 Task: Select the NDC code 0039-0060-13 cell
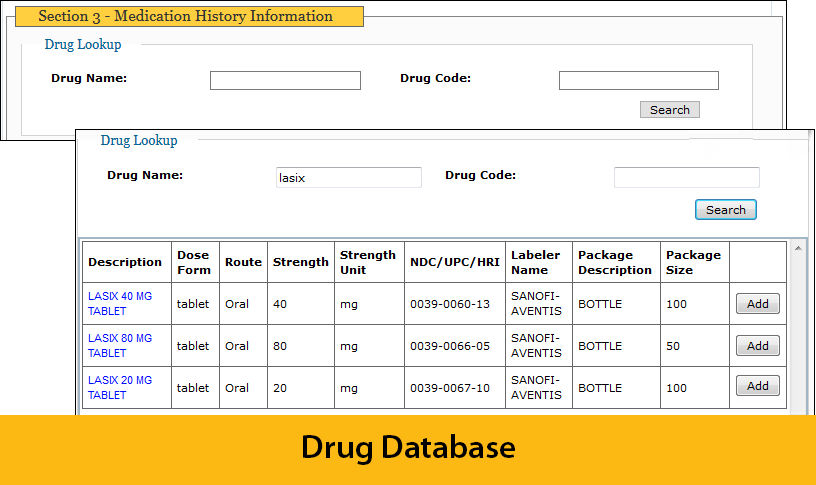pos(450,304)
